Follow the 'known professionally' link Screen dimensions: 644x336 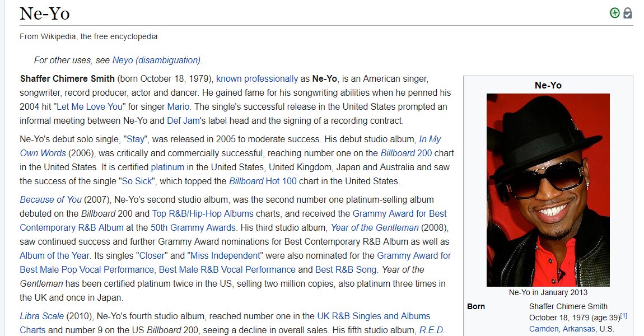(x=257, y=78)
